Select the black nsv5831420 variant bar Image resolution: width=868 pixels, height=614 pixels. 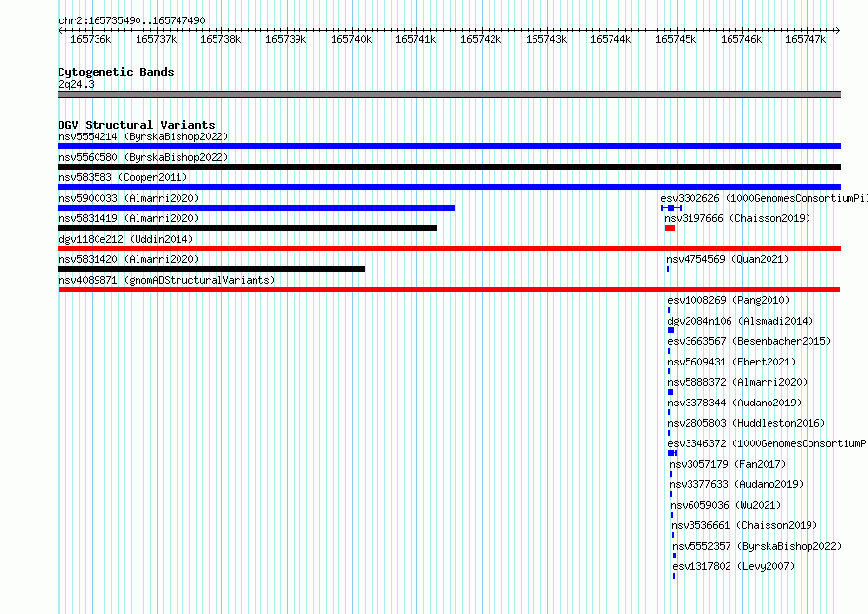(x=211, y=269)
